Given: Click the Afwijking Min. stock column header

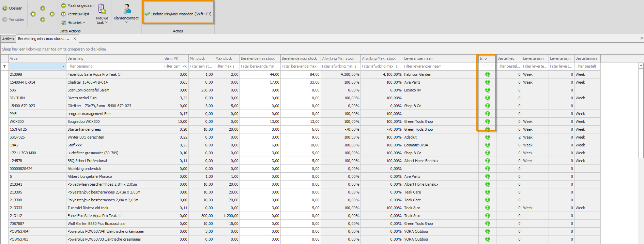Looking at the screenshot, I should point(341,58).
